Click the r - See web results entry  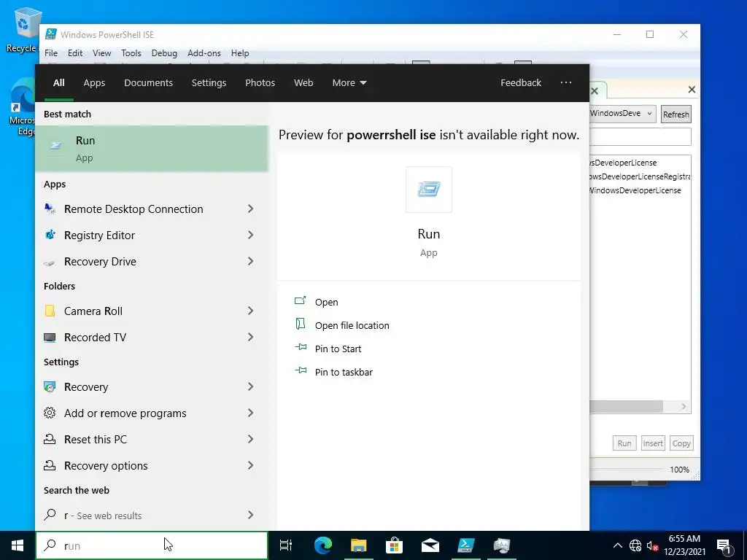(152, 516)
